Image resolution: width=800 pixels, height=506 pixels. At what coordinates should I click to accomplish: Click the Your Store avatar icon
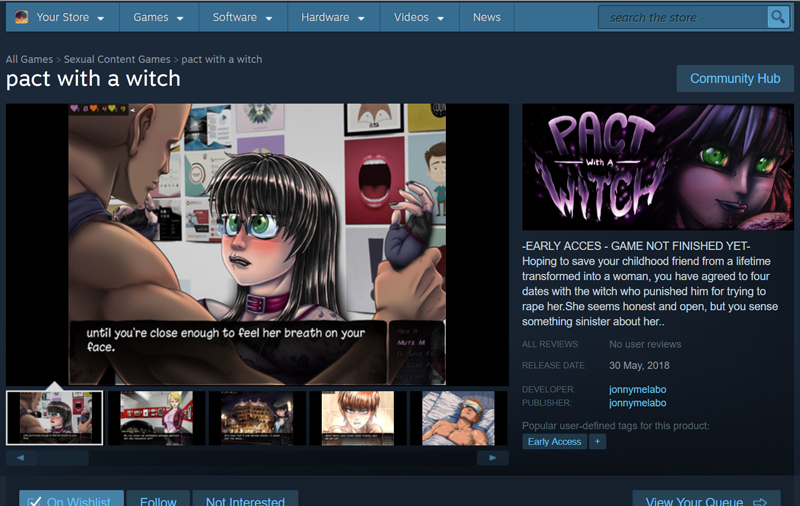pyautogui.click(x=21, y=17)
